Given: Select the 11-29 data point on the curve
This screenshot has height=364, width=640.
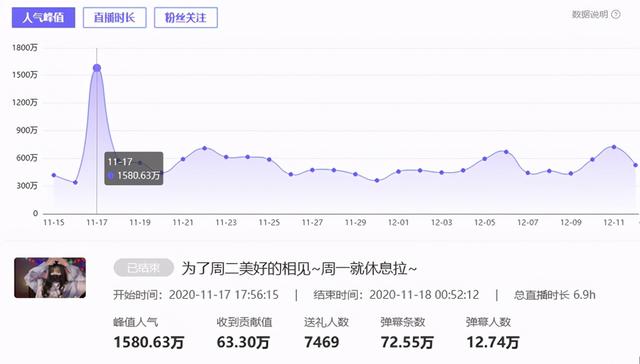Looking at the screenshot, I should [355, 174].
